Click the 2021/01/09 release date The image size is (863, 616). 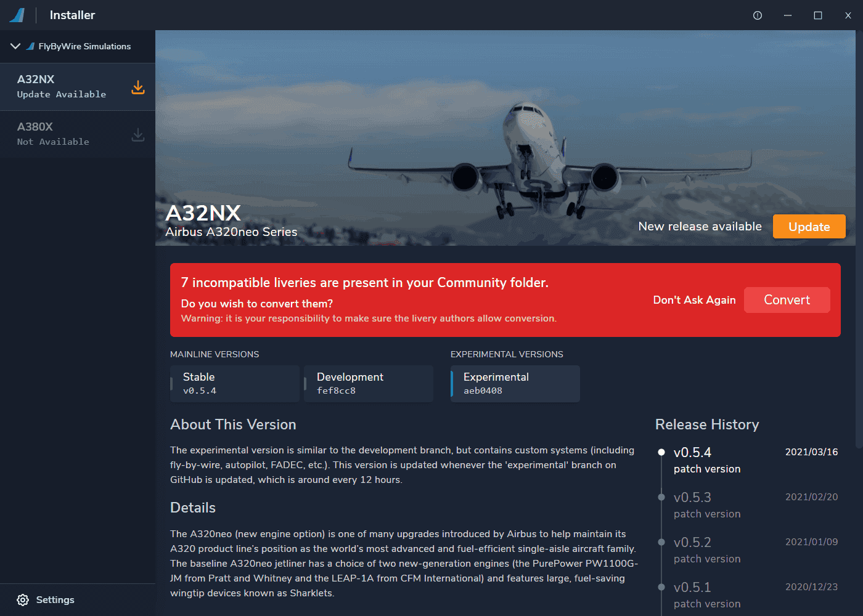[811, 542]
